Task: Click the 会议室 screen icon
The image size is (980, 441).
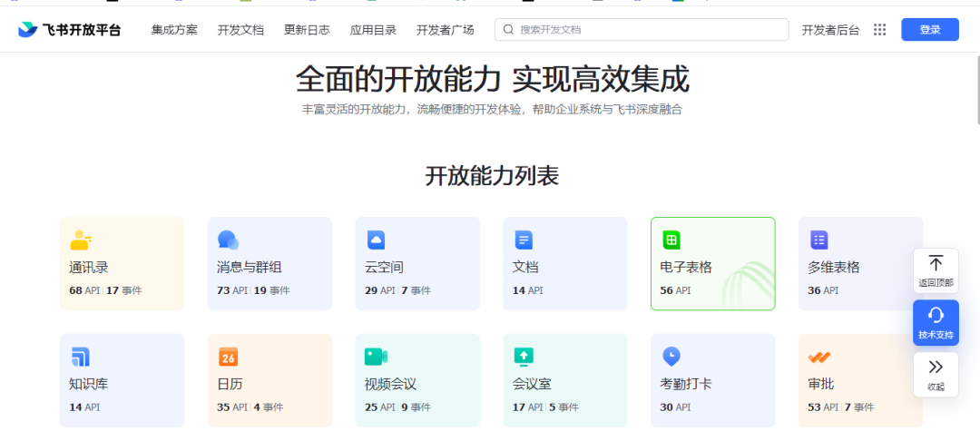Action: [x=524, y=357]
